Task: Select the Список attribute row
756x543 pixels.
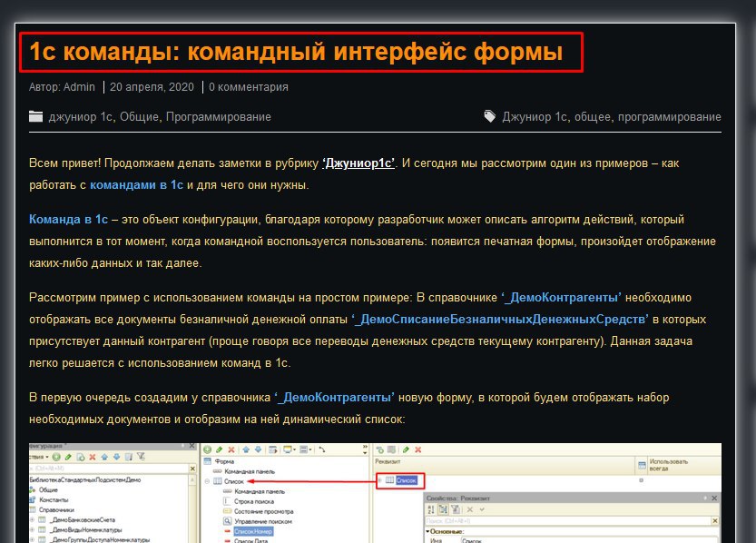Action: 407,480
